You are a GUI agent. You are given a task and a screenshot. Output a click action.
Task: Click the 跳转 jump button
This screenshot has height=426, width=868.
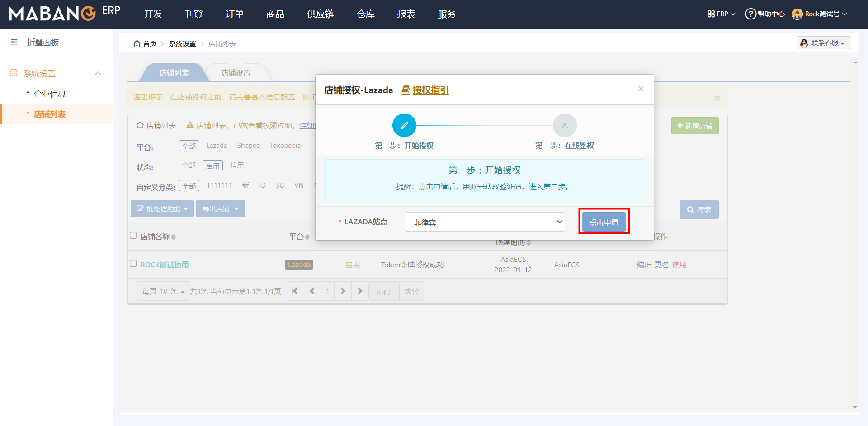pyautogui.click(x=411, y=291)
